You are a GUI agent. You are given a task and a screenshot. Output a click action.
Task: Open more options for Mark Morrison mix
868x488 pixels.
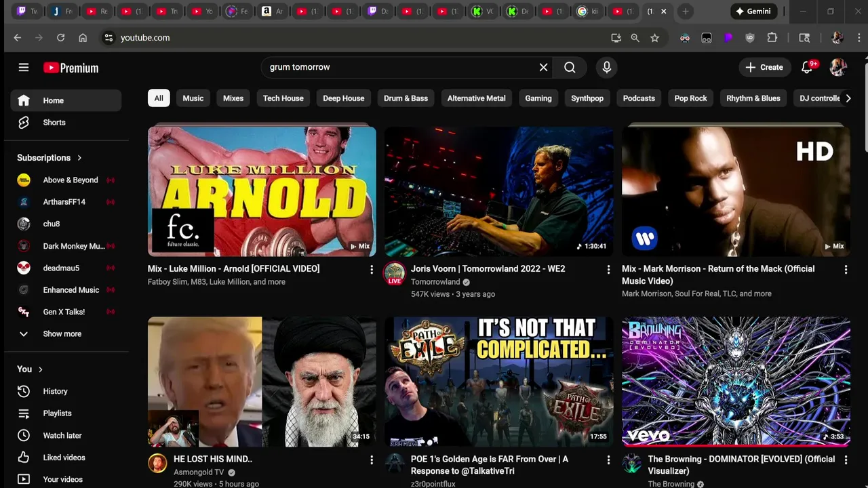pos(846,270)
